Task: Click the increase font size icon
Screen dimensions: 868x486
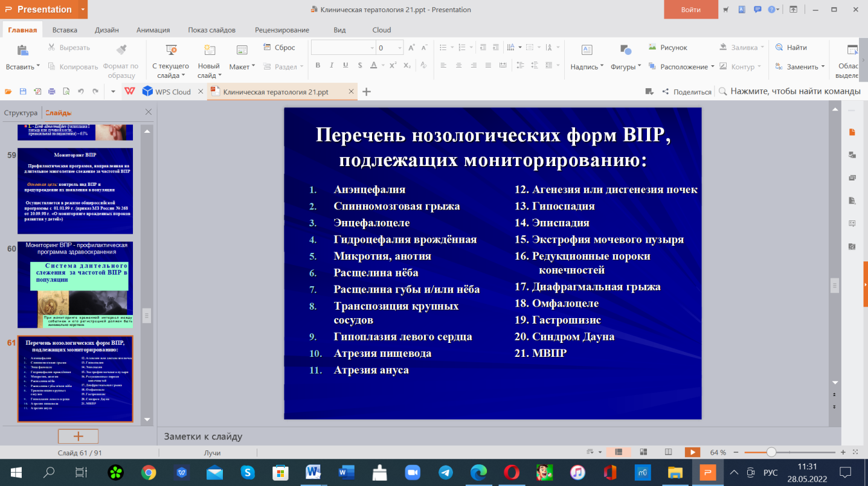Action: 411,48
